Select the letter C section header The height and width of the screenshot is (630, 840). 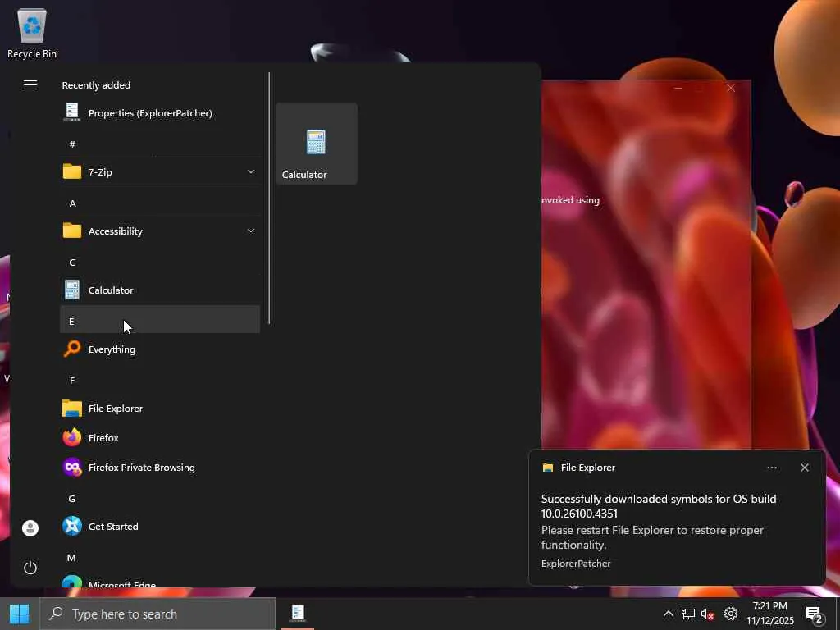pos(160,262)
